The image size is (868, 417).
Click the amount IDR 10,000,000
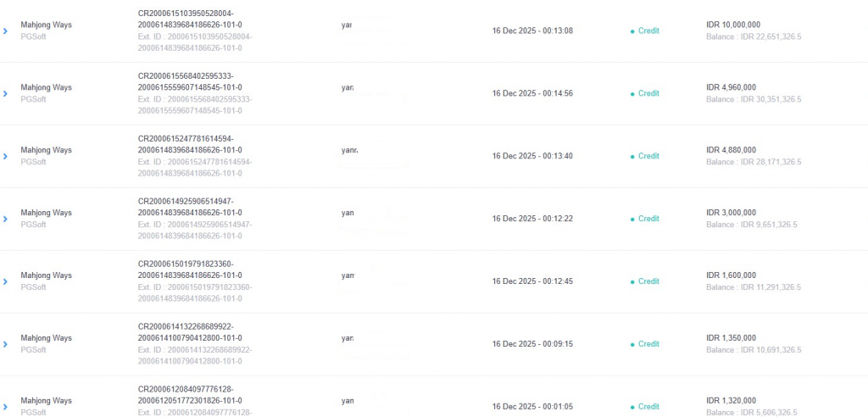point(732,25)
